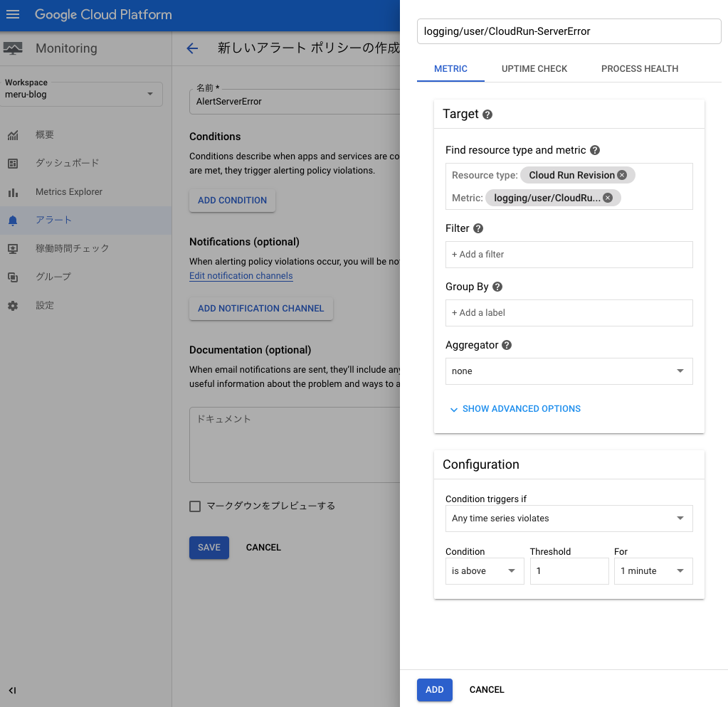Follow the Edit notification channels link
The height and width of the screenshot is (707, 728).
point(241,275)
